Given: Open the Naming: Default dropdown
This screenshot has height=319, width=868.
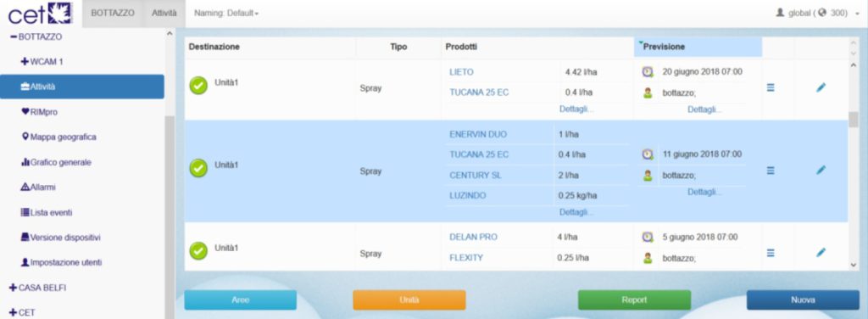Looking at the screenshot, I should (226, 14).
